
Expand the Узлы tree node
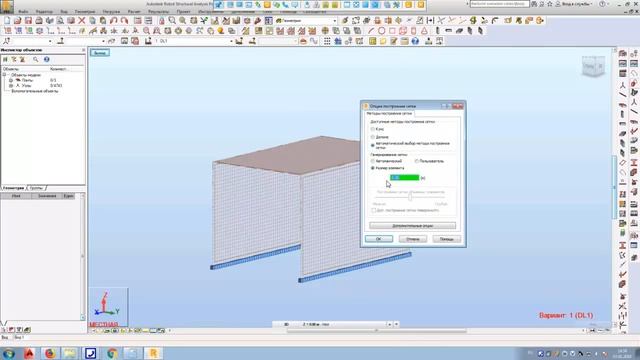[11, 86]
